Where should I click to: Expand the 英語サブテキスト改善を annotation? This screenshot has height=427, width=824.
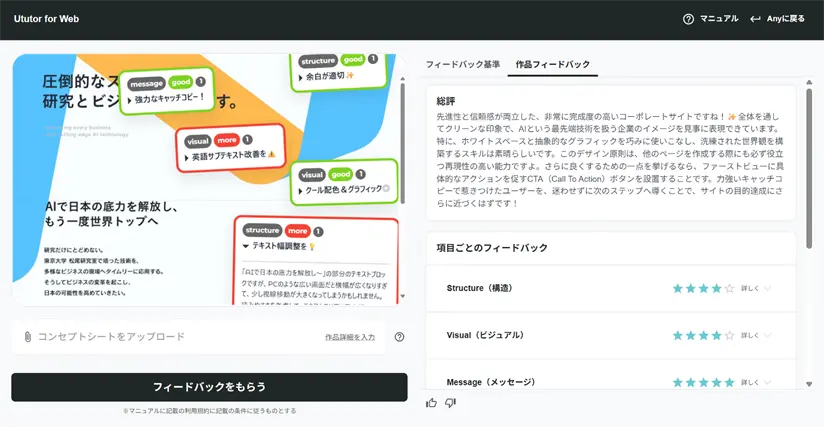pyautogui.click(x=187, y=155)
